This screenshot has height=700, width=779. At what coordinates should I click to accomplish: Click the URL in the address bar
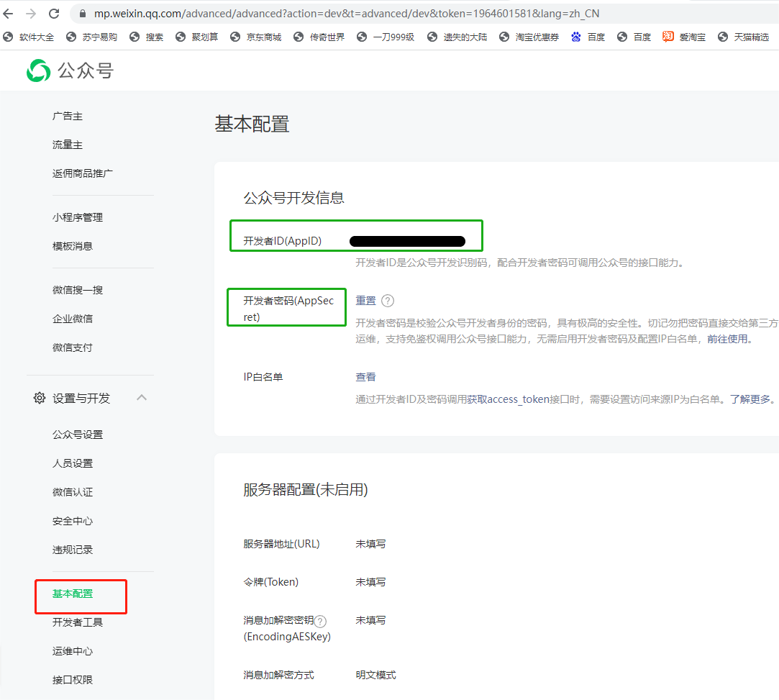click(346, 14)
